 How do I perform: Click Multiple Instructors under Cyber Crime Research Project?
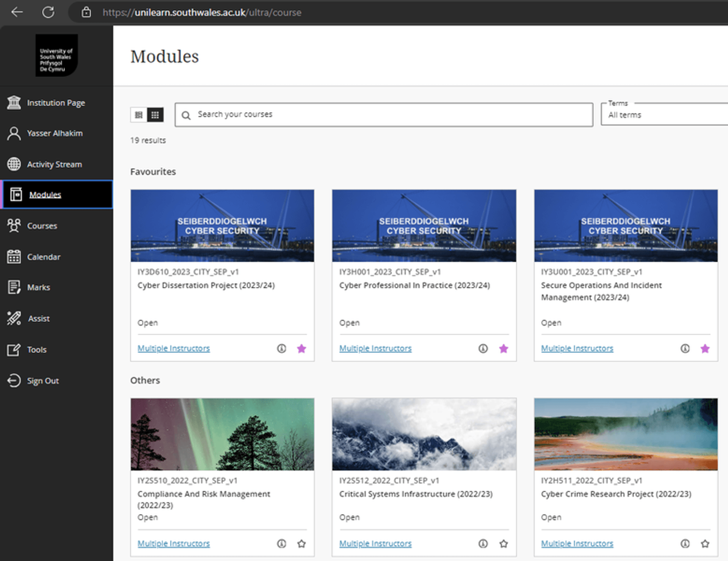click(x=577, y=544)
